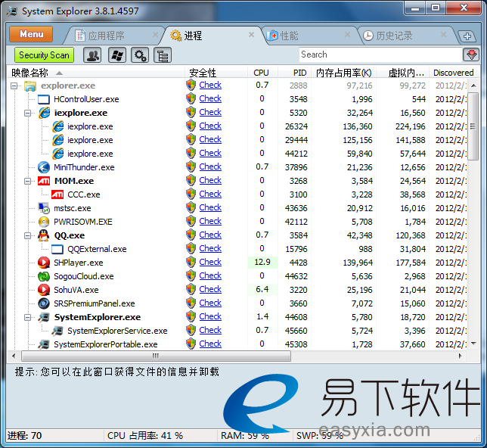
Task: Collapse the SystemExplorer.exe tree node
Action: 28,317
